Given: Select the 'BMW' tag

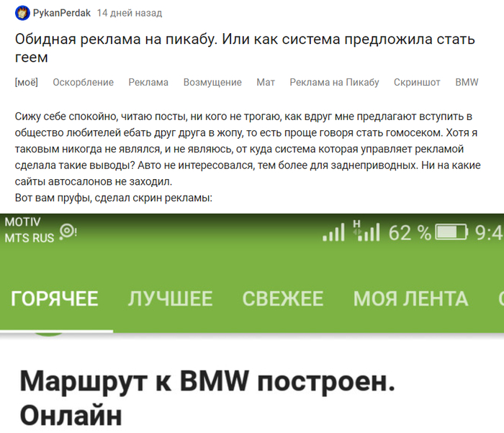Looking at the screenshot, I should click(x=467, y=82).
